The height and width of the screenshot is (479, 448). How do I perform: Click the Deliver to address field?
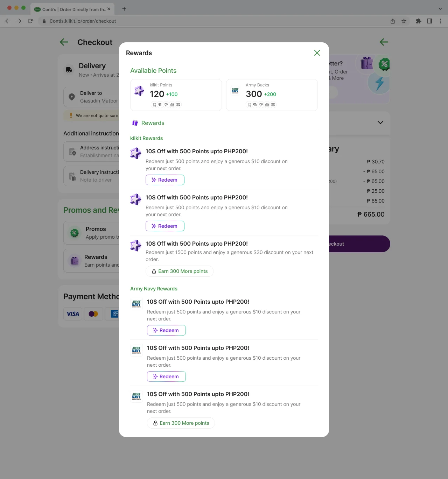tap(92, 97)
